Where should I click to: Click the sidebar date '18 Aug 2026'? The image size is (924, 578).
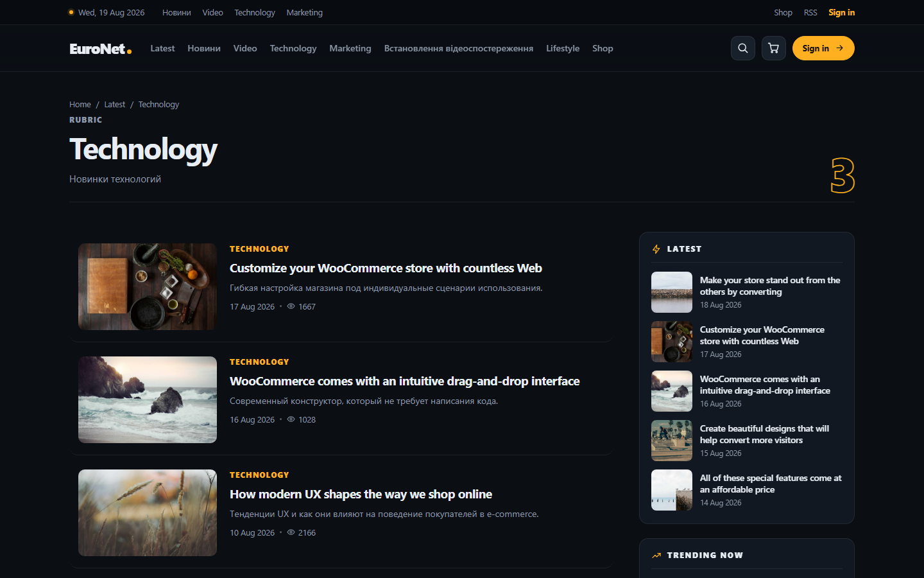721,305
